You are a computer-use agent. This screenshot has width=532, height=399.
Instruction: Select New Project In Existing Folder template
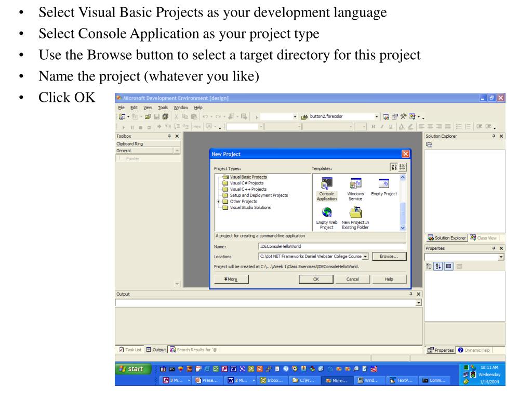(x=355, y=218)
